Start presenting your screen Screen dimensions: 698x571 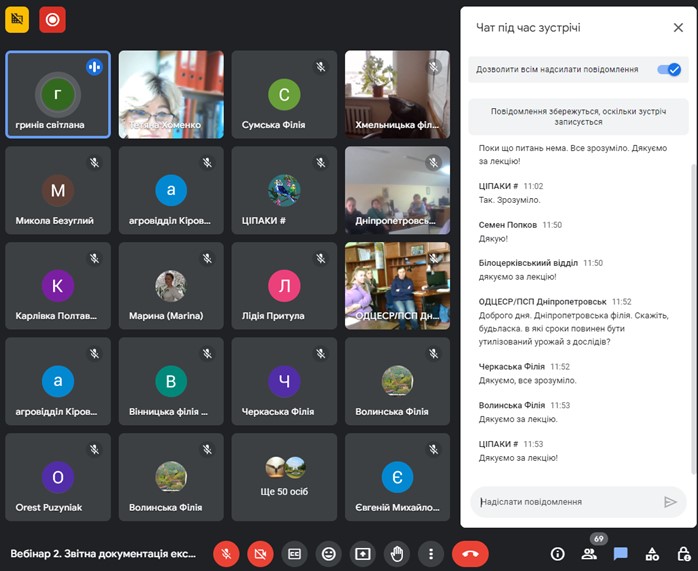[362, 553]
